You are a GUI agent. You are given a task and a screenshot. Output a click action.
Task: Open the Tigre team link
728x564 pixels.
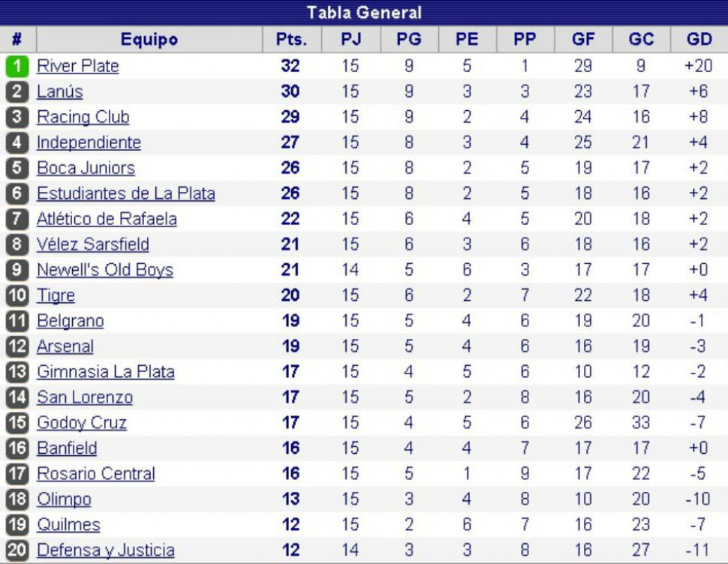click(56, 295)
